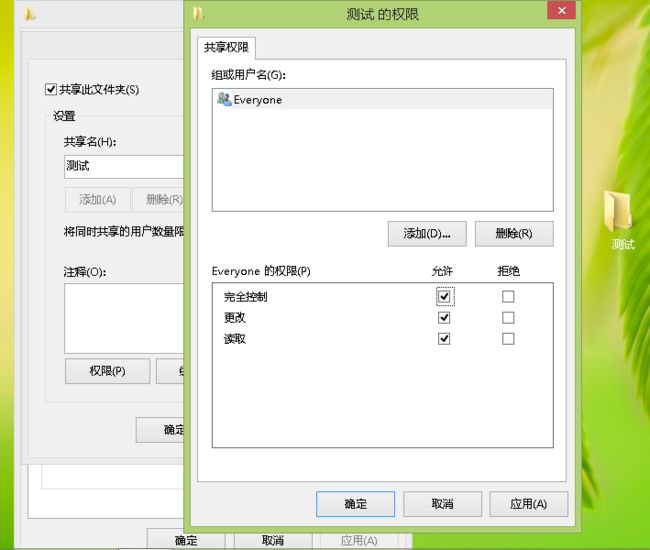The width and height of the screenshot is (650, 550).
Task: Click the 共享名(H) input field
Action: [x=124, y=167]
